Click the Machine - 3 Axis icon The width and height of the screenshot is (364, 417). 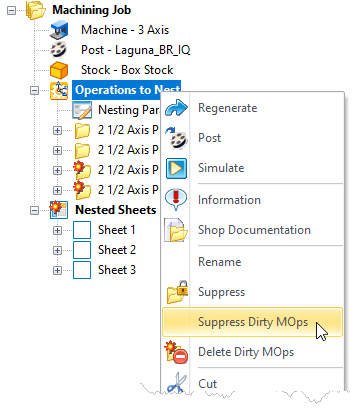pos(59,30)
